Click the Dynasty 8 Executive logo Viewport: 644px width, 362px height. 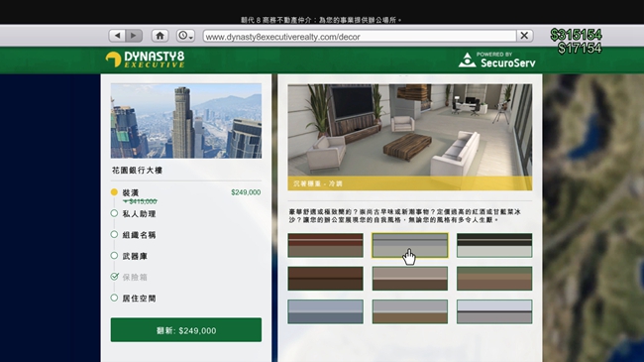[145, 60]
